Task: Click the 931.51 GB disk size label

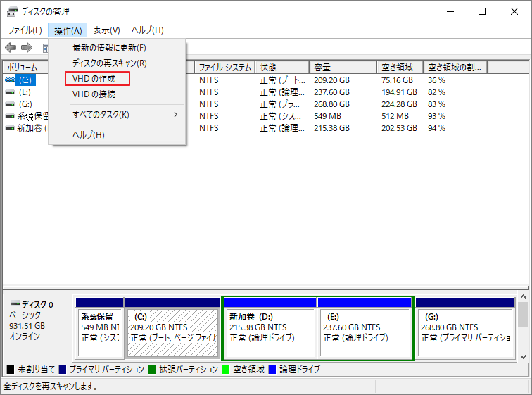Action: (27, 326)
